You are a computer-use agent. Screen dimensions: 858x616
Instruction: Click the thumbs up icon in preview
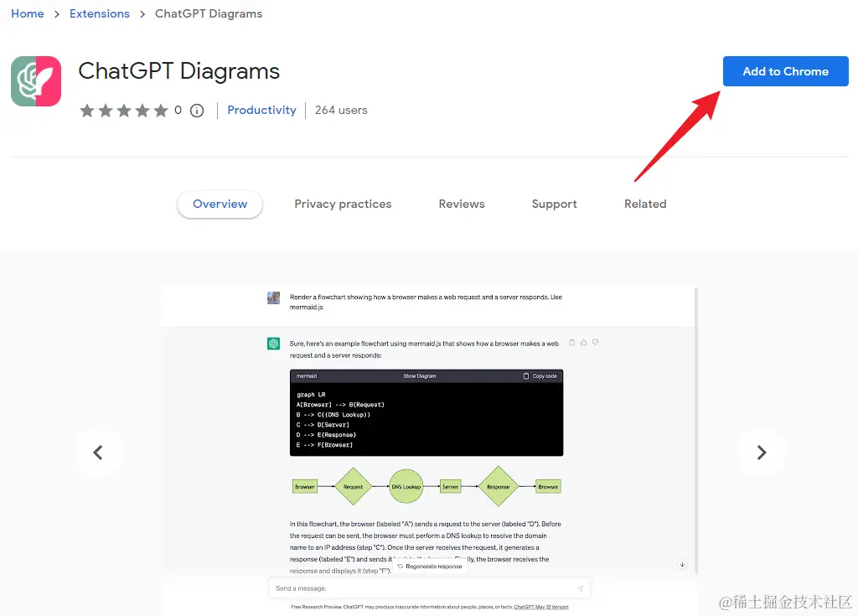click(583, 342)
